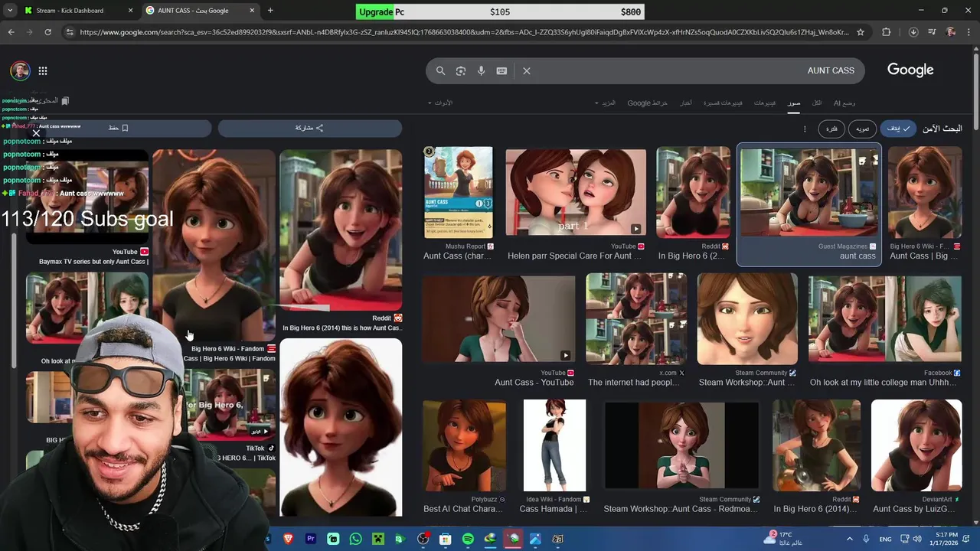Image resolution: width=980 pixels, height=551 pixels.
Task: Close the AUNT CASS Google tab
Action: click(x=252, y=11)
